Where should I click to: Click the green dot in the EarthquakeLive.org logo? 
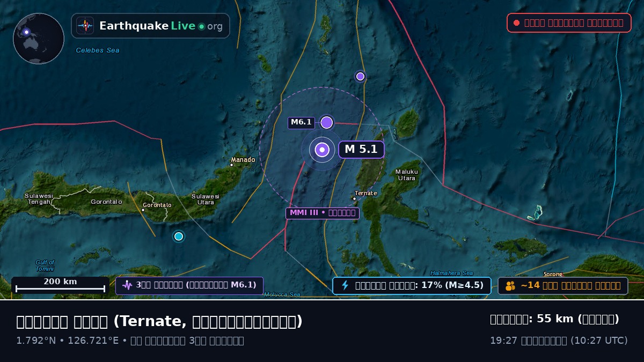click(202, 26)
